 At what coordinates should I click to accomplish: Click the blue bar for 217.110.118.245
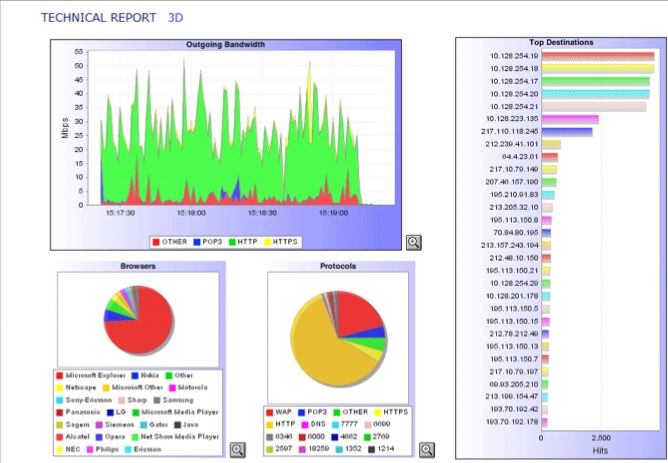[567, 132]
